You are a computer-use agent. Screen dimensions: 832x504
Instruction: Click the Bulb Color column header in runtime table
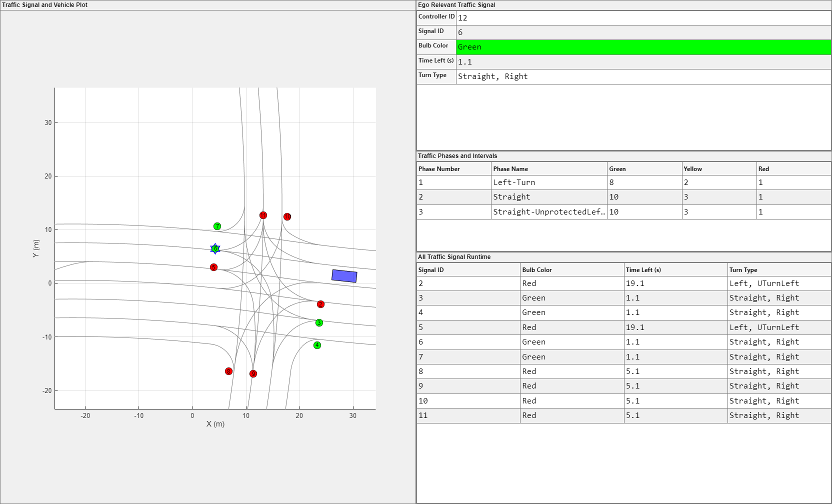pyautogui.click(x=571, y=270)
